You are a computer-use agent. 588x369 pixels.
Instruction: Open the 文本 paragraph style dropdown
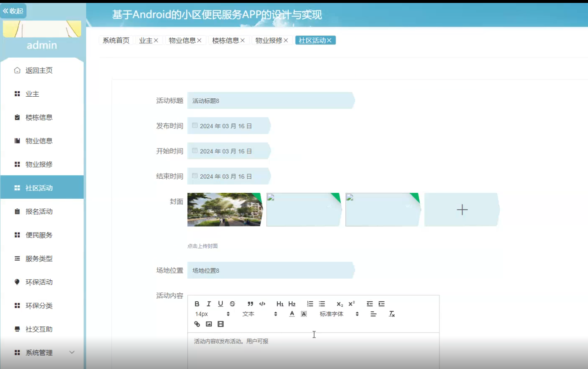(x=259, y=314)
